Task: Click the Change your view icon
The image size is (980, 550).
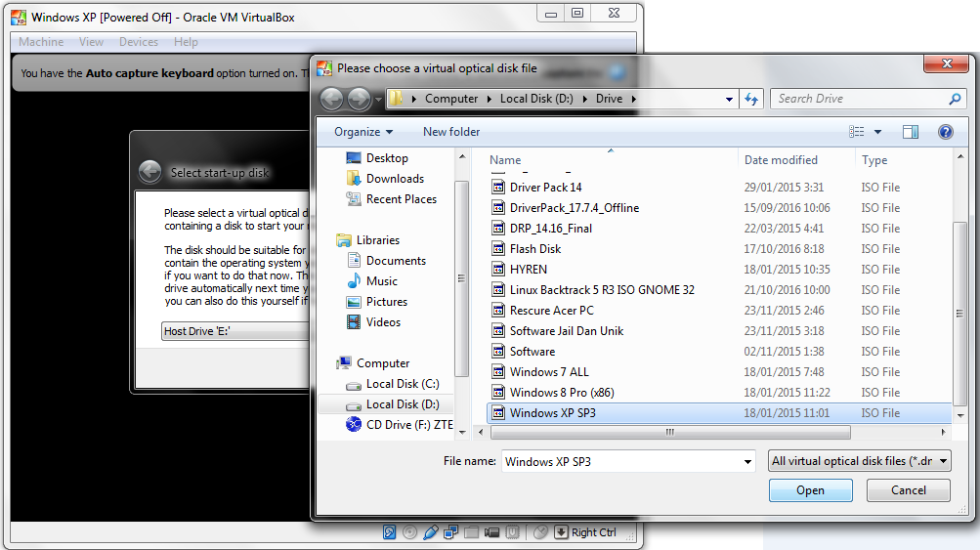Action: click(x=856, y=132)
